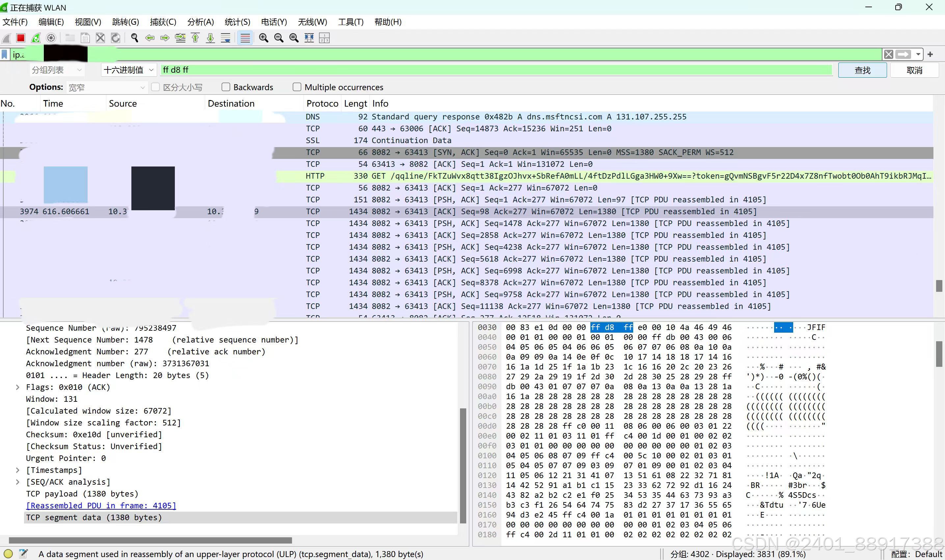Click the 查找 find button
Screen dimensions: 945x560
862,70
